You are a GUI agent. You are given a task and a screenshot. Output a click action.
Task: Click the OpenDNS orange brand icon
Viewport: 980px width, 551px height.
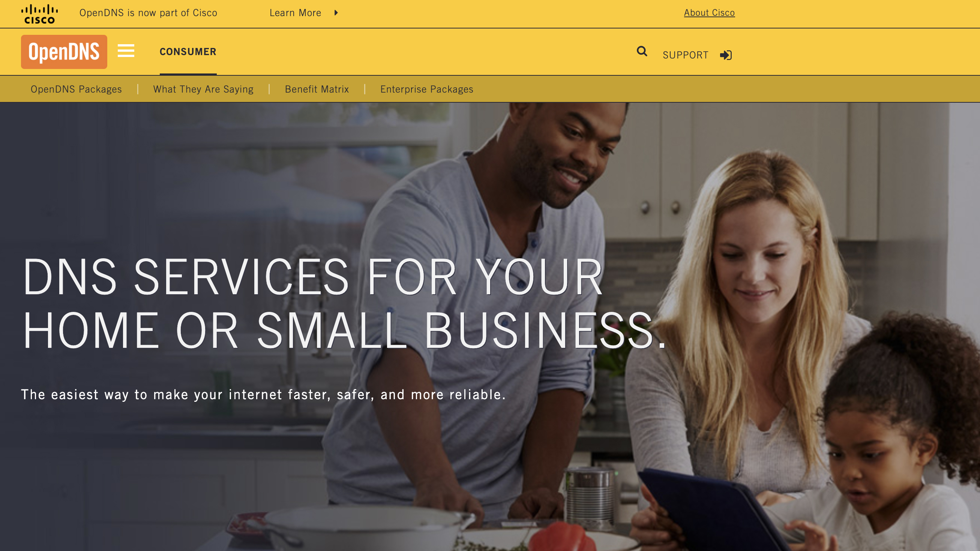64,52
